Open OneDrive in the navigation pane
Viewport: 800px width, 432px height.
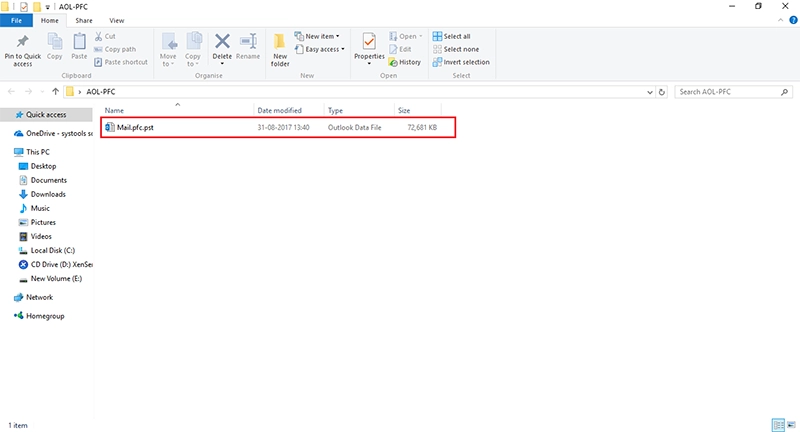point(53,133)
